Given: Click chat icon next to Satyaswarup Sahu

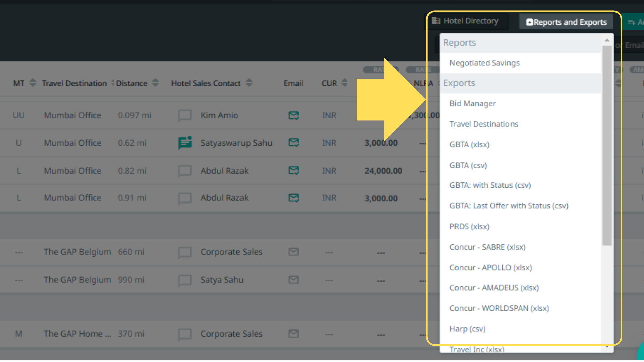Looking at the screenshot, I should [x=185, y=143].
